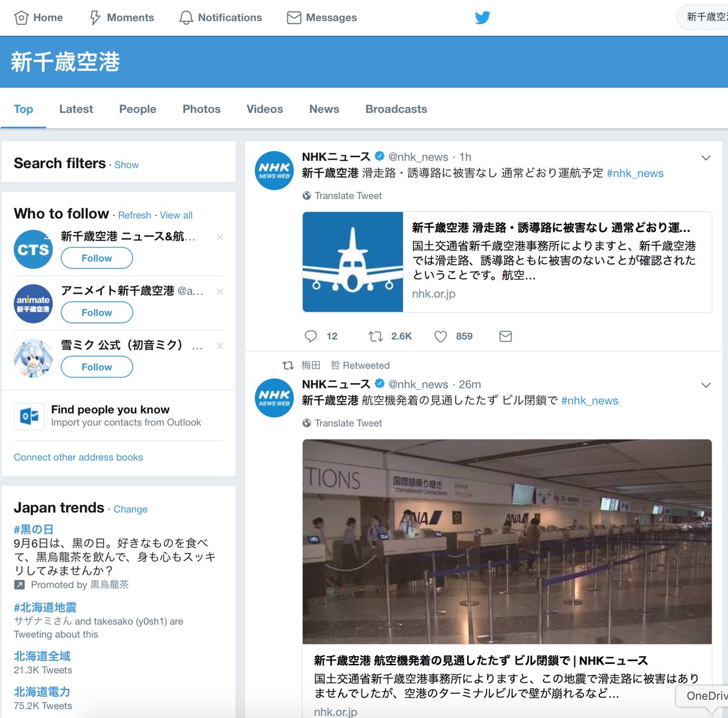The height and width of the screenshot is (718, 728).
Task: Click the Outlook contacts icon
Action: click(x=29, y=416)
